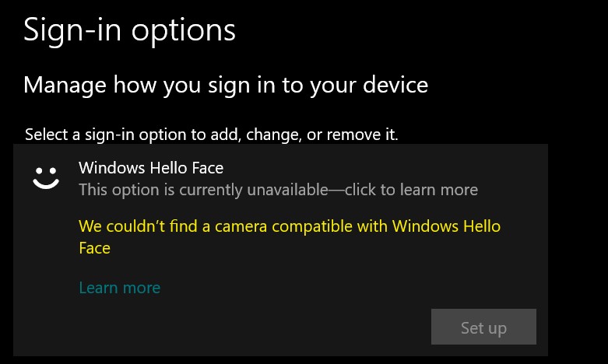Viewport: 608px width, 364px height.
Task: Click 'We couldn't find a camera' text
Action: (x=173, y=226)
